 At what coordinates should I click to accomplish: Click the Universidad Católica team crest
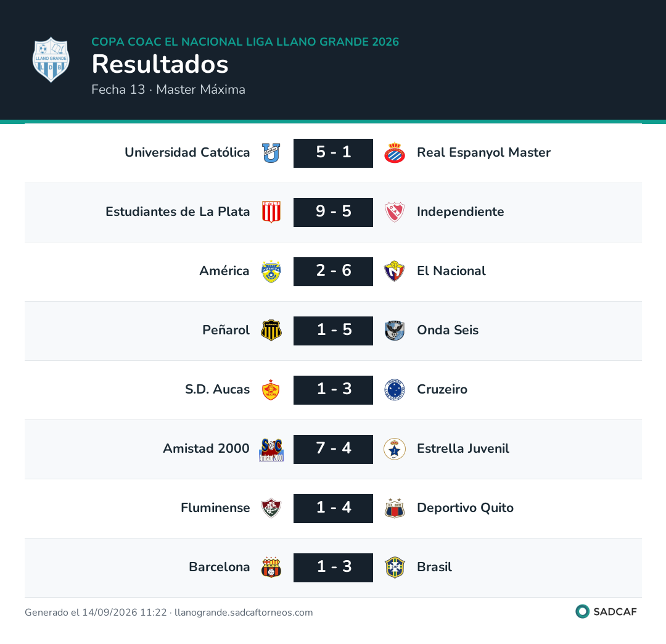click(x=271, y=153)
